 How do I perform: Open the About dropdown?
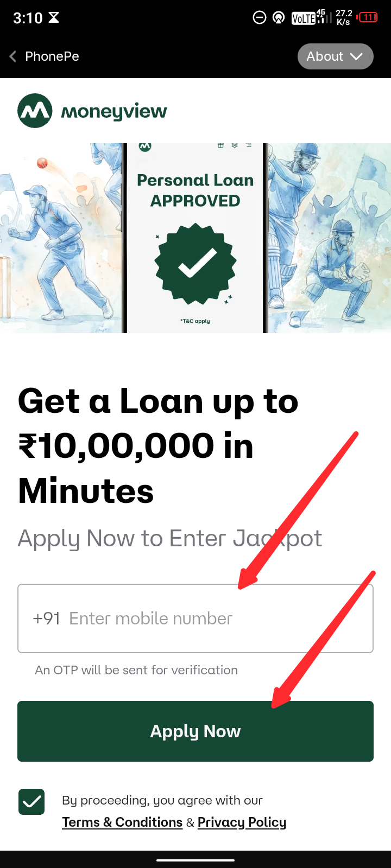pos(336,56)
